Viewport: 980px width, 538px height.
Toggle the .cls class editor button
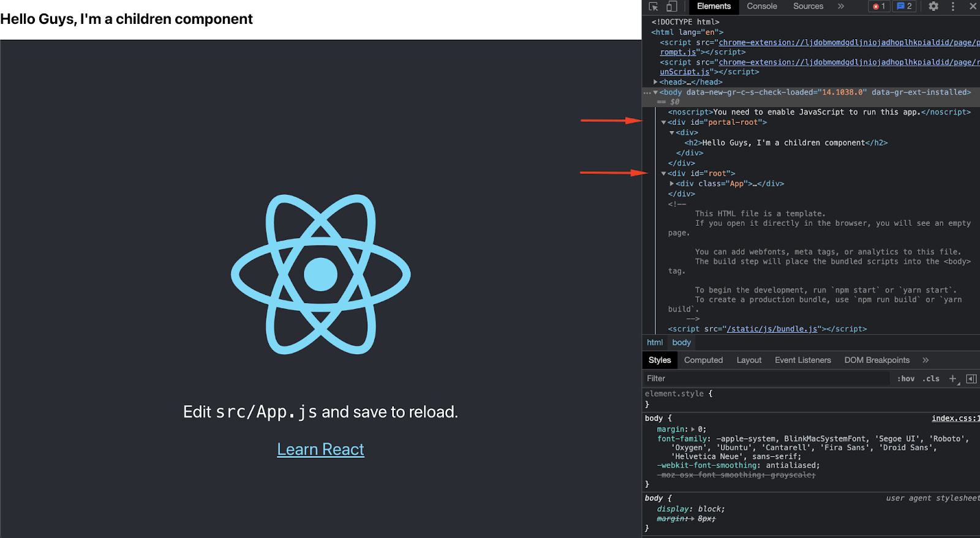(931, 379)
